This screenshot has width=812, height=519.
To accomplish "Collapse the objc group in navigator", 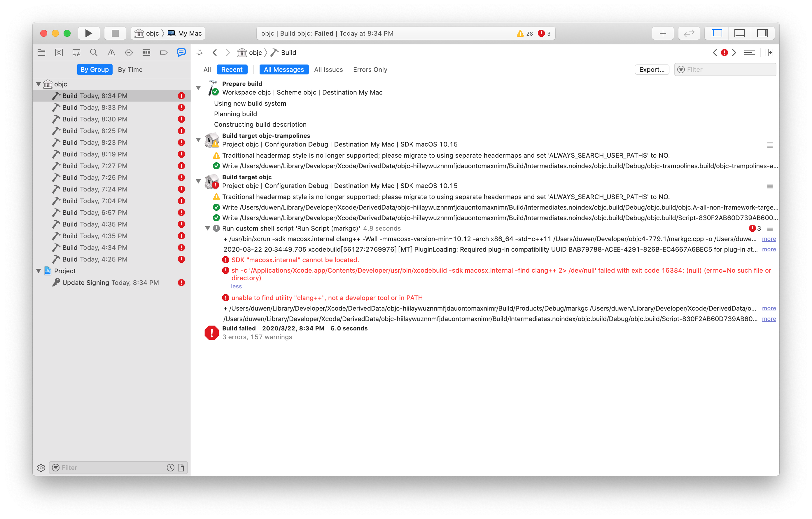I will coord(38,84).
